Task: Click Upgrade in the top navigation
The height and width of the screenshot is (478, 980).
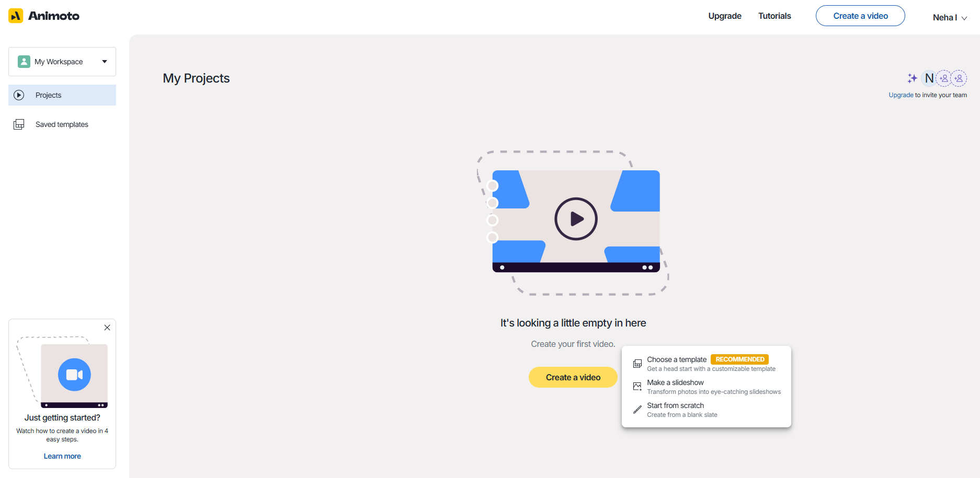Action: click(x=724, y=16)
